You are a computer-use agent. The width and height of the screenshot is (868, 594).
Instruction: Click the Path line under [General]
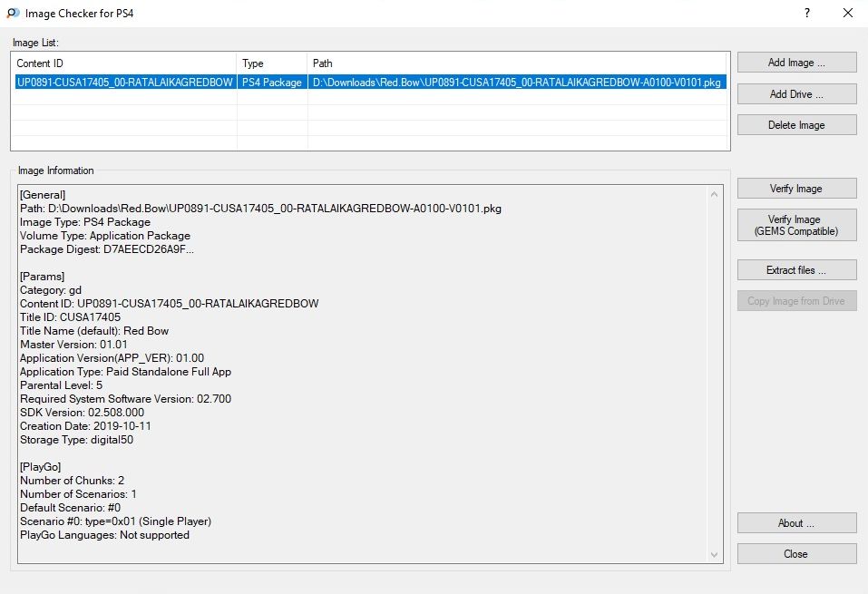(260, 209)
